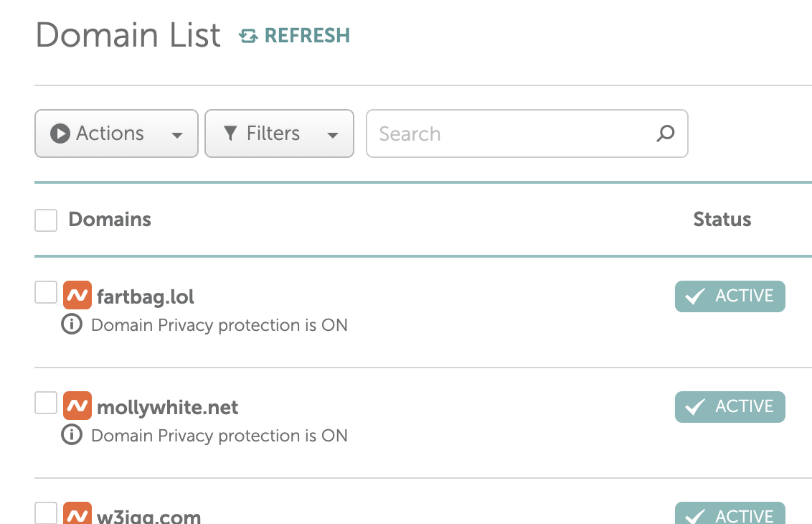Screen dimensions: 812x524
Task: Click the info icon under mollywhite.net
Action: pos(72,436)
